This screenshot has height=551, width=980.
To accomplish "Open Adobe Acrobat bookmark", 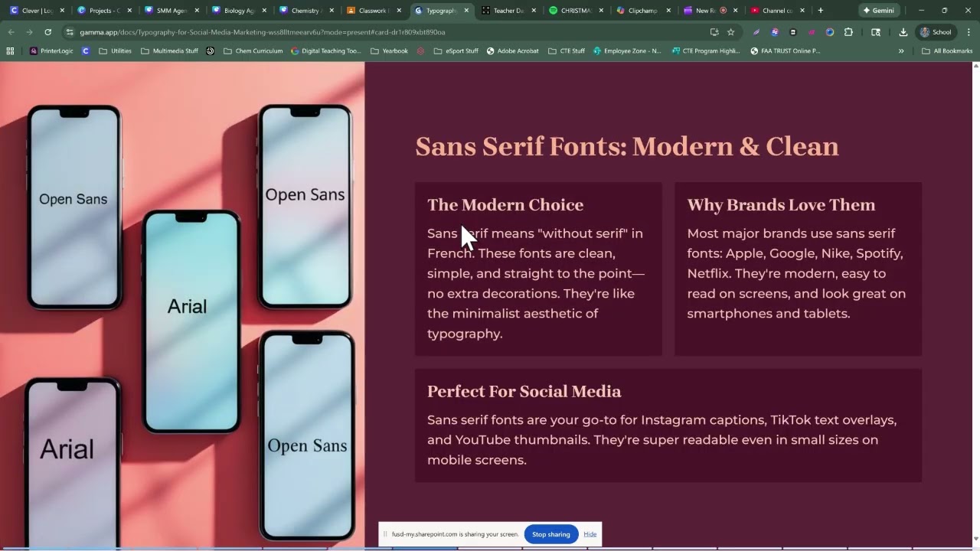I will 512,51.
